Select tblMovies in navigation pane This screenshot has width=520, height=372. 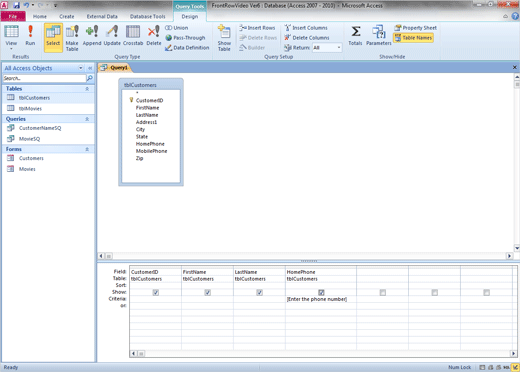(x=48, y=108)
